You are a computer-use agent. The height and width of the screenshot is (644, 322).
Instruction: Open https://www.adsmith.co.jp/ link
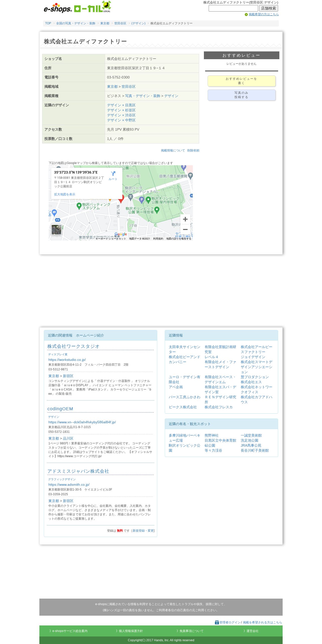click(x=69, y=485)
